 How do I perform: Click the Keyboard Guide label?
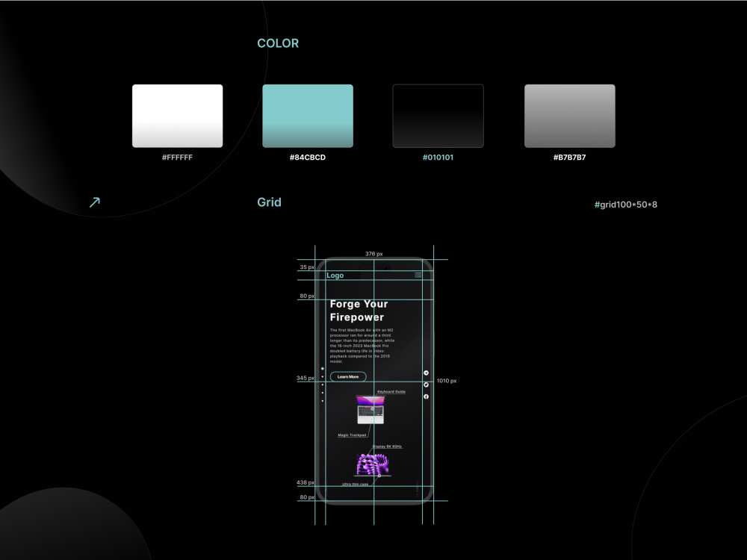391,391
